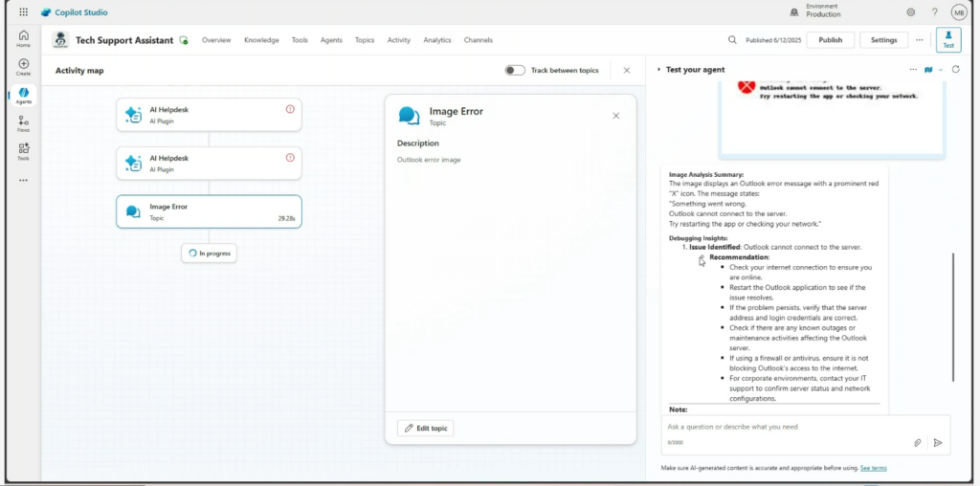The width and height of the screenshot is (980, 486).
Task: Click the Tech Support Assistant title
Action: coord(124,40)
